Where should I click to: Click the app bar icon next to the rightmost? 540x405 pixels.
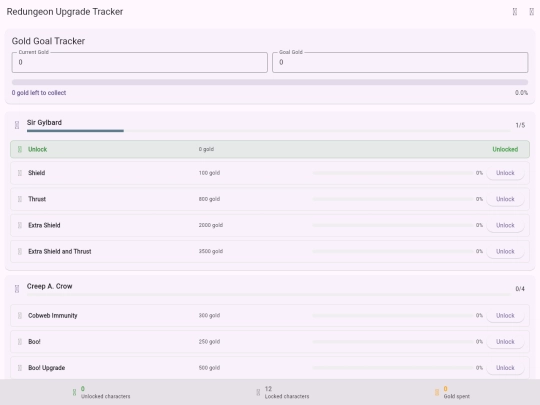515,12
